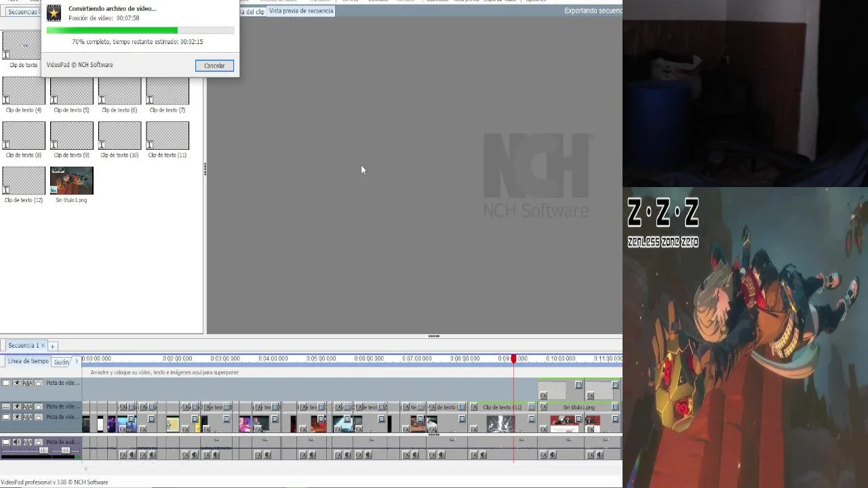Switch to the Secuencias tab
This screenshot has width=868, height=488.
[x=22, y=12]
